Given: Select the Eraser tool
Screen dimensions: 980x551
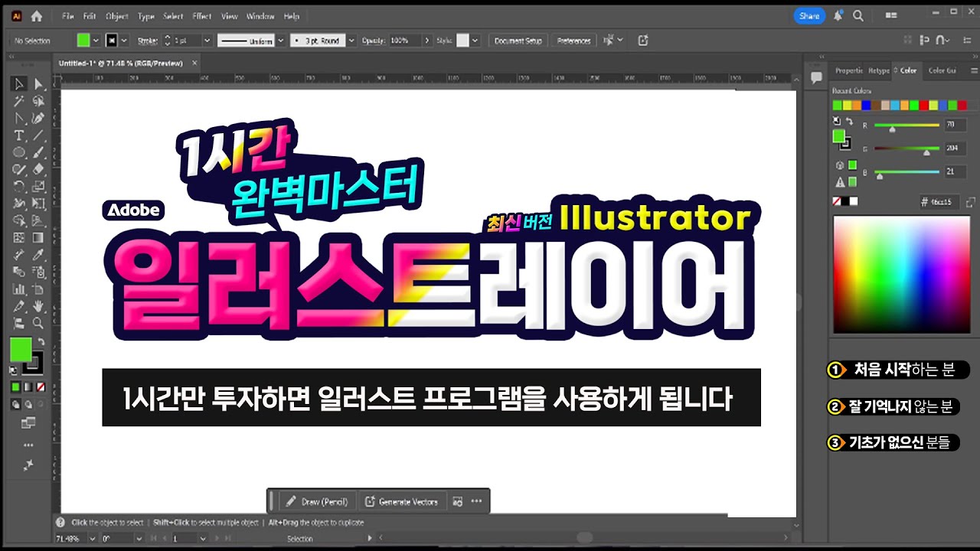Looking at the screenshot, I should pos(38,169).
